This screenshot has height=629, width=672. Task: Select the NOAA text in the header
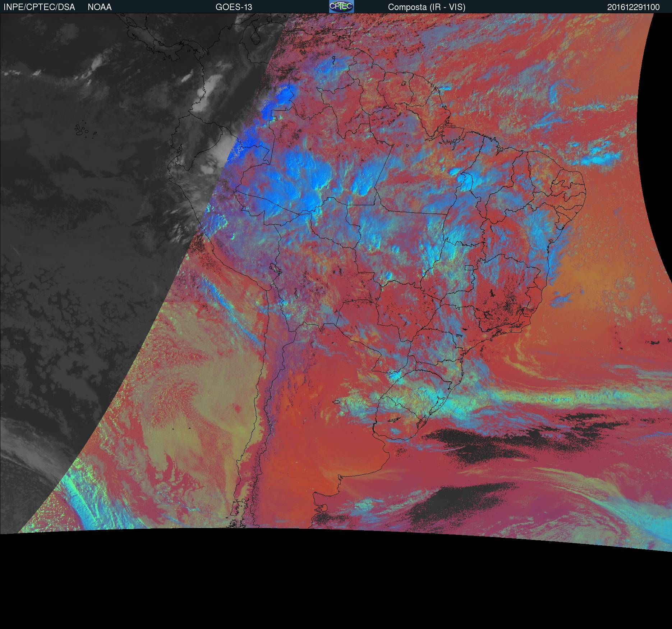coord(100,7)
